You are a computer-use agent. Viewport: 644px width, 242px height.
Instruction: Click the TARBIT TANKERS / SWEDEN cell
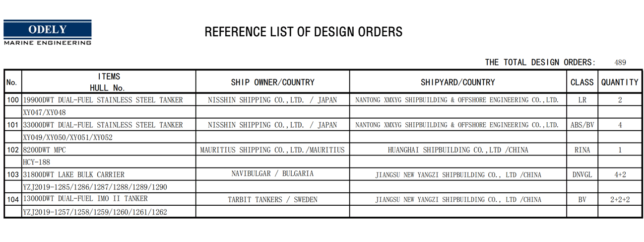[272, 199]
